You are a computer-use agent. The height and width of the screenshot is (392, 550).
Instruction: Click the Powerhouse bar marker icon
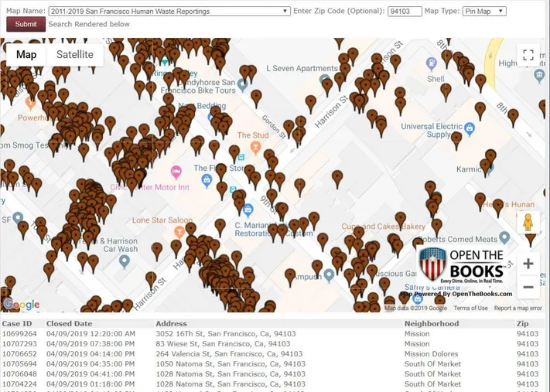30,103
